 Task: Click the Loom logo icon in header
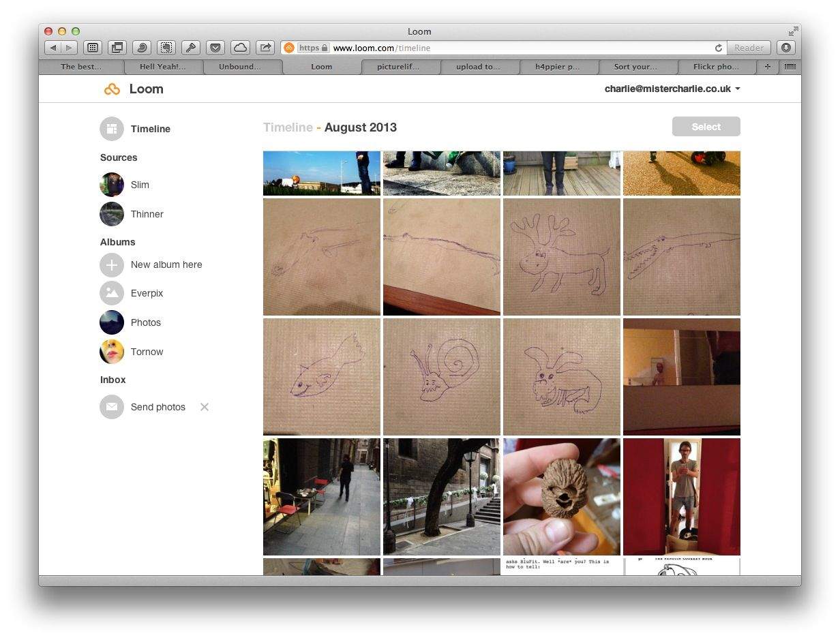pos(112,89)
